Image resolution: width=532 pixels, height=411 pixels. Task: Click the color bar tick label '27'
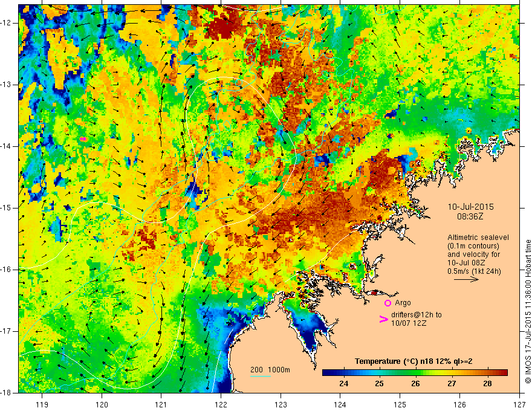pyautogui.click(x=452, y=384)
